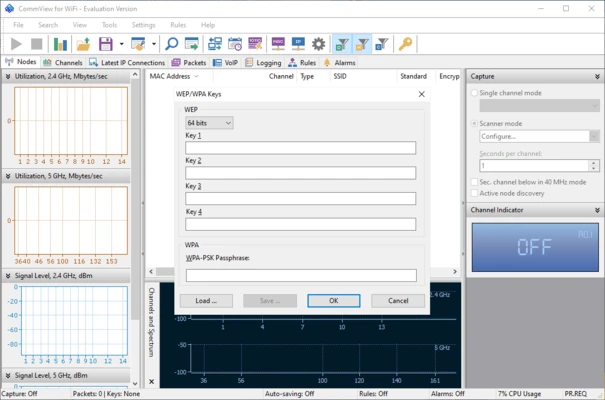Image resolution: width=605 pixels, height=400 pixels.
Task: Click the open folder toolbar icon
Action: pyautogui.click(x=83, y=44)
